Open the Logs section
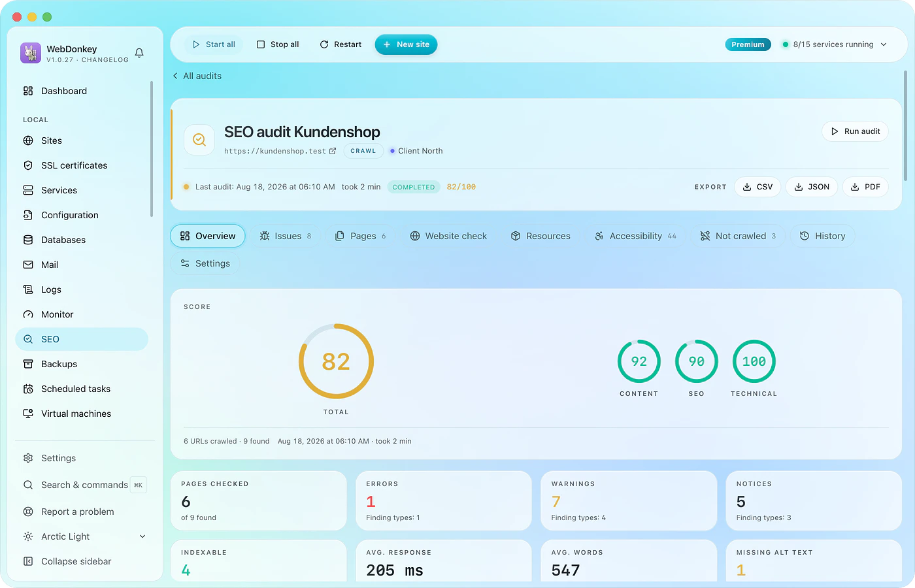 click(82, 289)
